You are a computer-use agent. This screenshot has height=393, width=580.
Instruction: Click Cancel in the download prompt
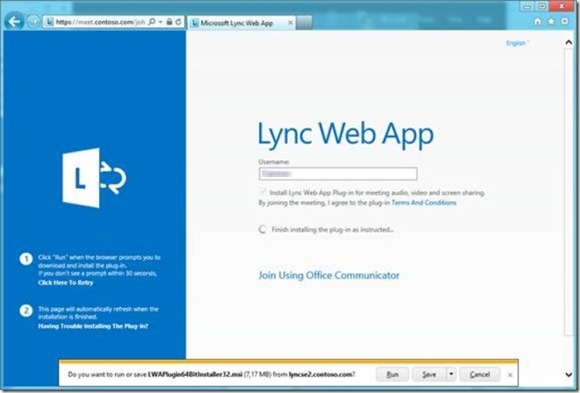pos(480,374)
